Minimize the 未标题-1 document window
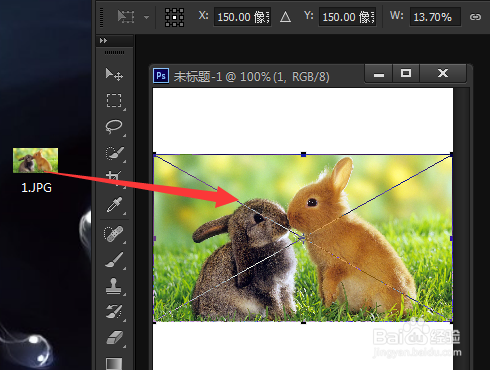The height and width of the screenshot is (370, 490). click(x=379, y=74)
